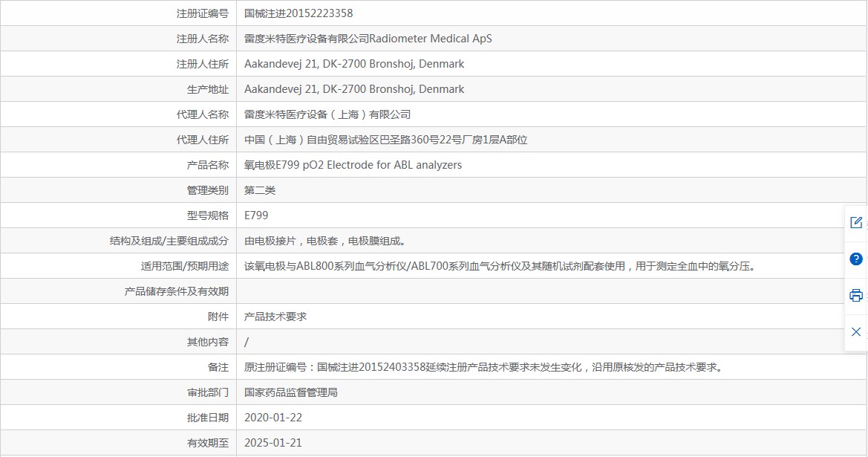Click the 注册人住所 label
This screenshot has width=868, height=457.
(203, 64)
